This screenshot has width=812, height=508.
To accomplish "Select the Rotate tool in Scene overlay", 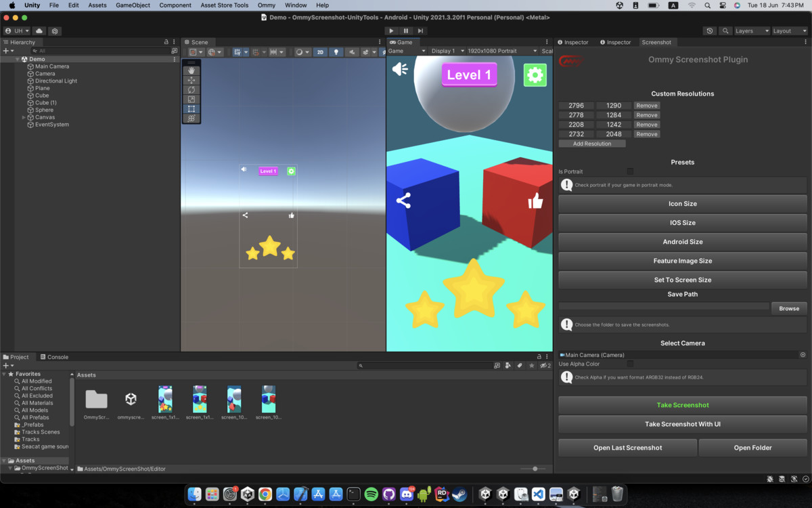I will click(x=191, y=89).
